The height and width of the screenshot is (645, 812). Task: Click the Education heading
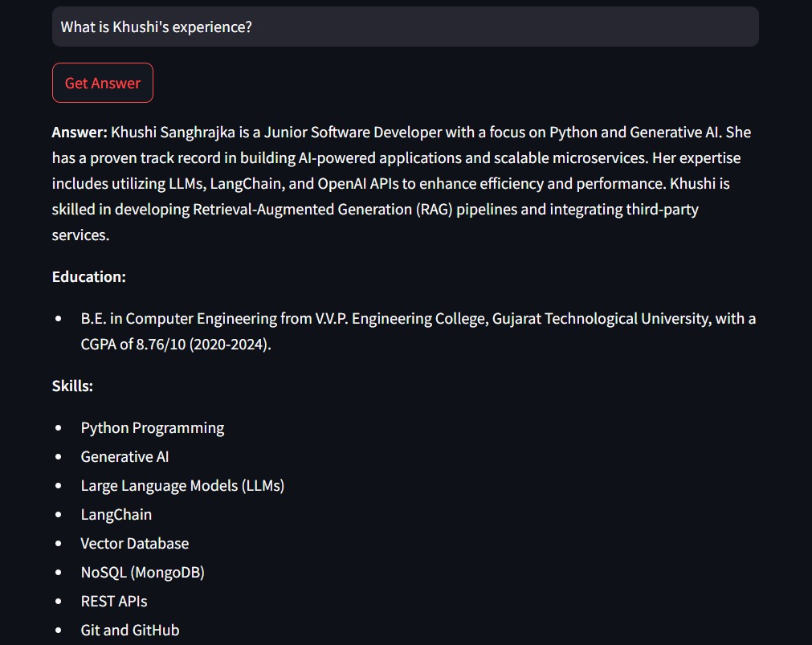[x=89, y=277]
